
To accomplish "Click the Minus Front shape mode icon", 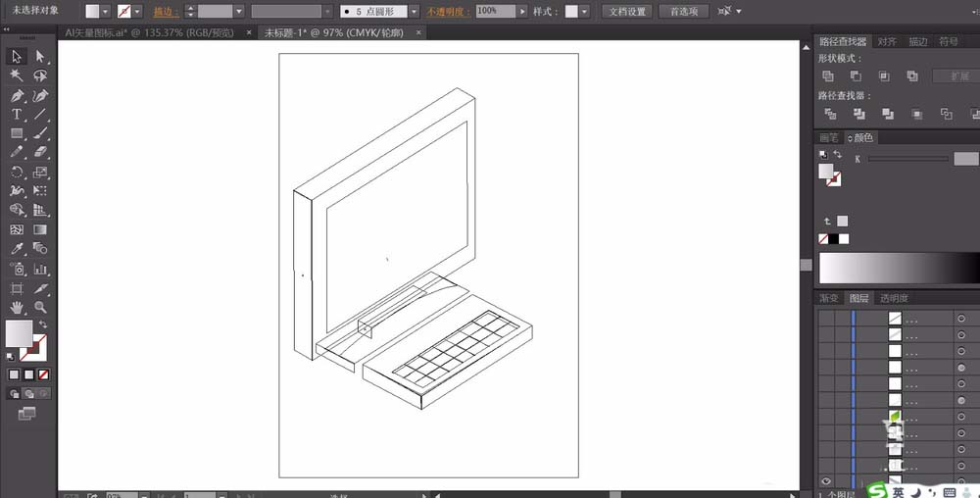I will coord(856,76).
